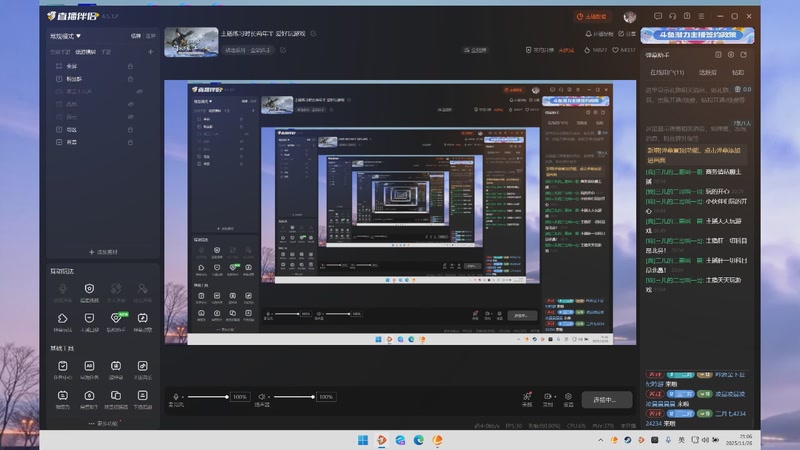This screenshot has height=450, width=800.
Task: Switch to 横屏 landscape orientation
Action: click(x=136, y=36)
